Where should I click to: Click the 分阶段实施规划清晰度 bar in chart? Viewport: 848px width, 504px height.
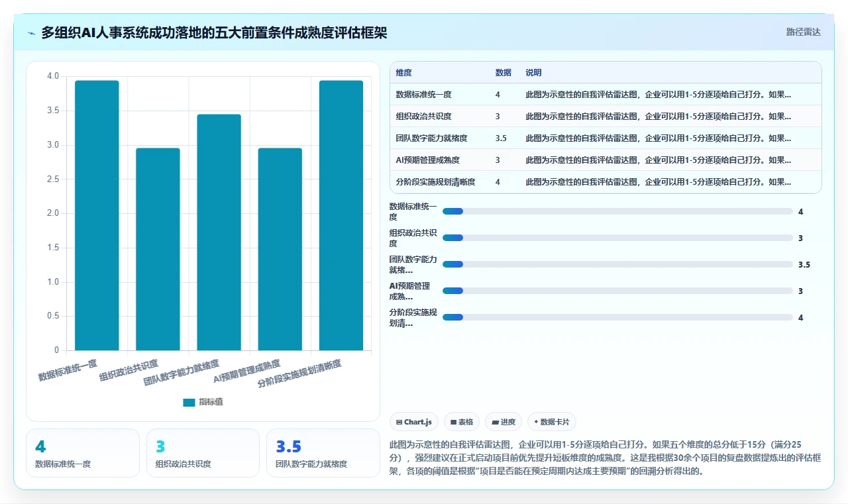[x=341, y=215]
